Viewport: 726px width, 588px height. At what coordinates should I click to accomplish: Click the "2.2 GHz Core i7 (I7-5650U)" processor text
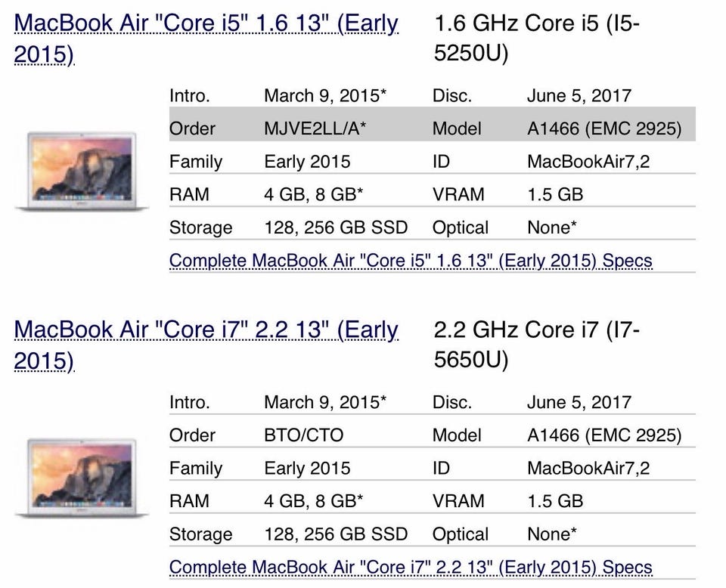[537, 345]
